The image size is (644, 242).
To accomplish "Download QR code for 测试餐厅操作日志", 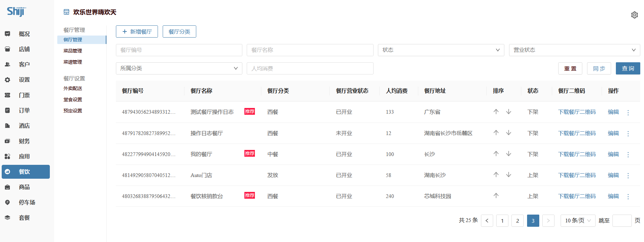I will tap(577, 112).
